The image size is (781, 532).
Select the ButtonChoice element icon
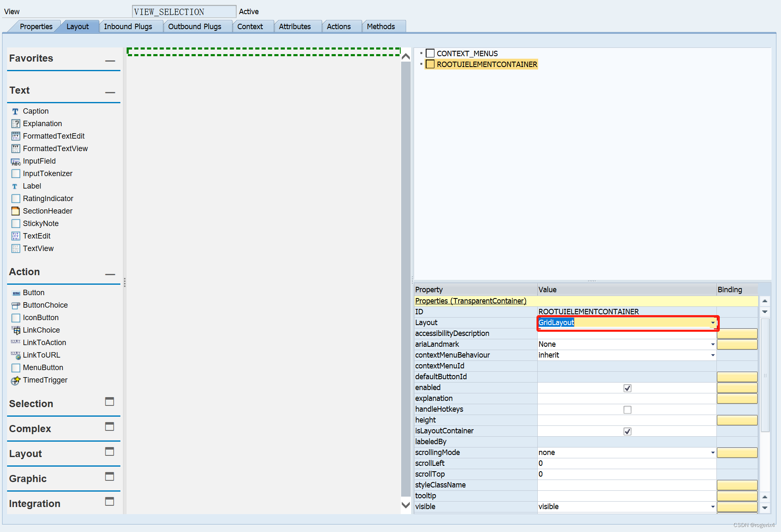pyautogui.click(x=15, y=305)
